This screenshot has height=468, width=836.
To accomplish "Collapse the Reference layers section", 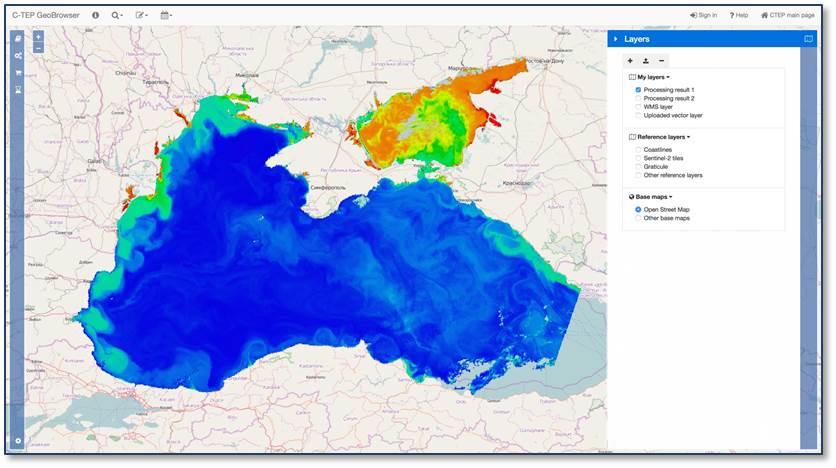I will click(662, 136).
